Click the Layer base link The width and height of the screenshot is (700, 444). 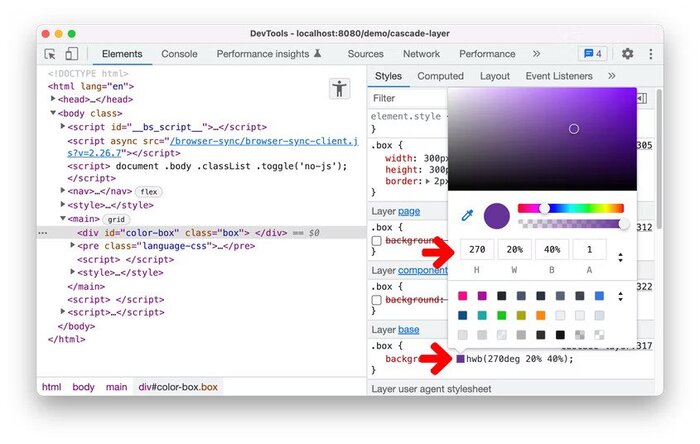(x=408, y=329)
